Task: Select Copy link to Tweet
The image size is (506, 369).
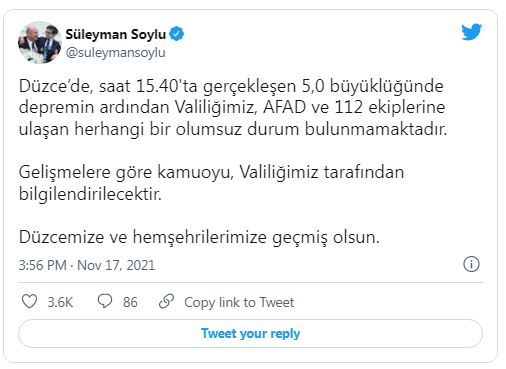Action: pyautogui.click(x=239, y=302)
